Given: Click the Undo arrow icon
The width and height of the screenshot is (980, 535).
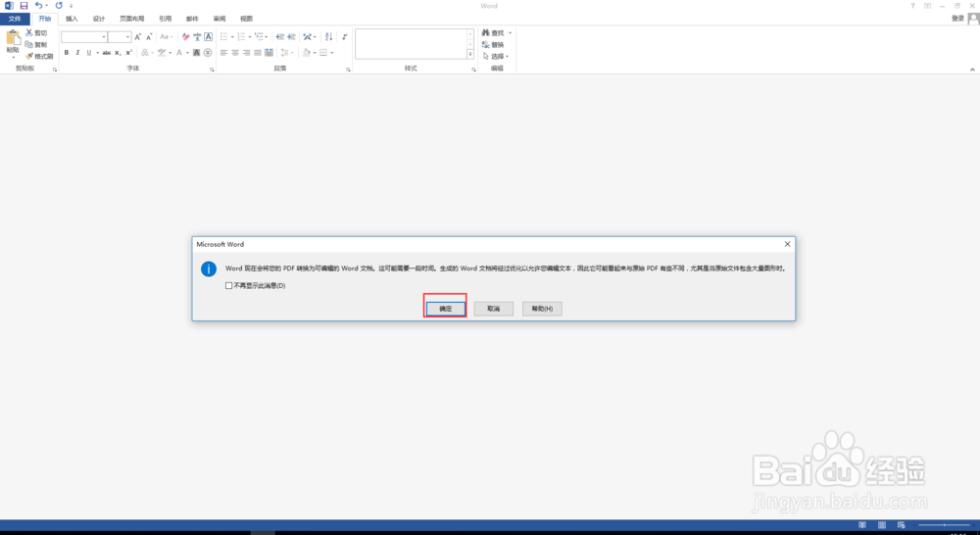Looking at the screenshot, I should pyautogui.click(x=38, y=6).
